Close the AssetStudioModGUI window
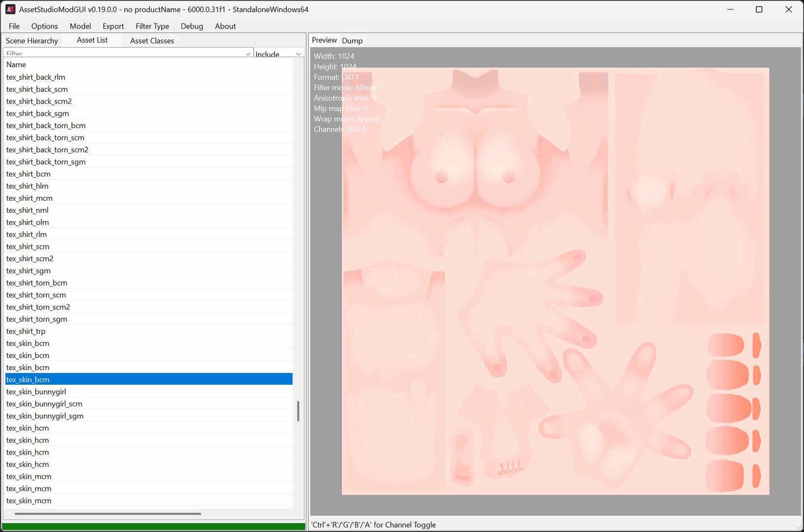 click(x=788, y=9)
